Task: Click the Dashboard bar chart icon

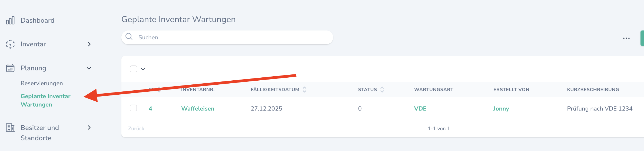Action: click(10, 20)
